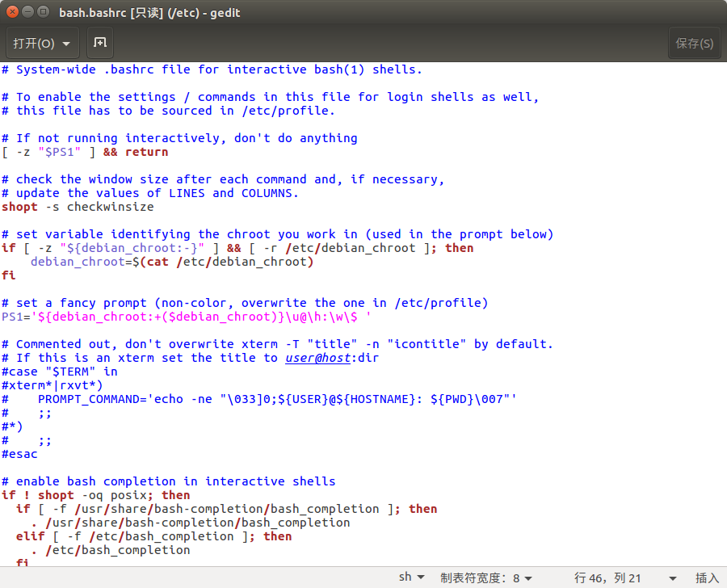The width and height of the screenshot is (727, 588).
Task: Click the '#esac' line
Action: point(19,454)
